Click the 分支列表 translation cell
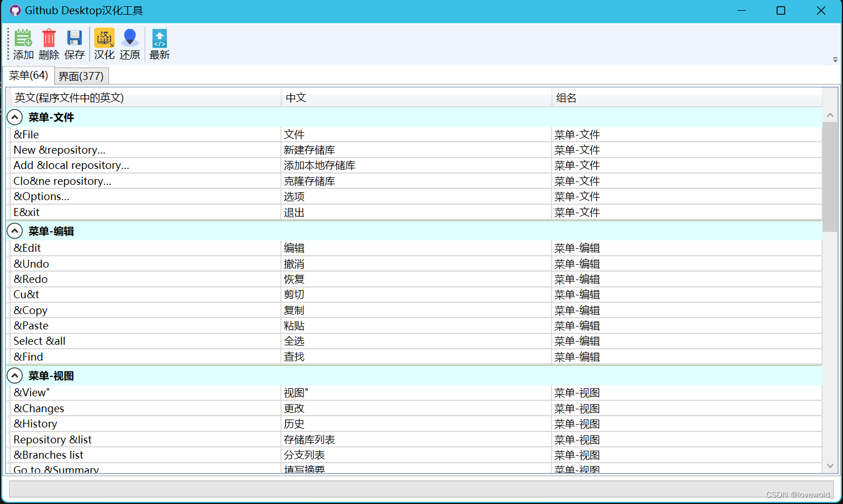This screenshot has height=504, width=843. [x=416, y=455]
